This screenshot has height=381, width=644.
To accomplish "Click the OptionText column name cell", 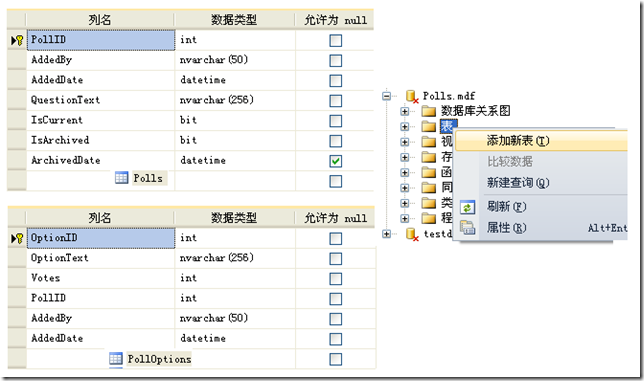I will pos(101,258).
